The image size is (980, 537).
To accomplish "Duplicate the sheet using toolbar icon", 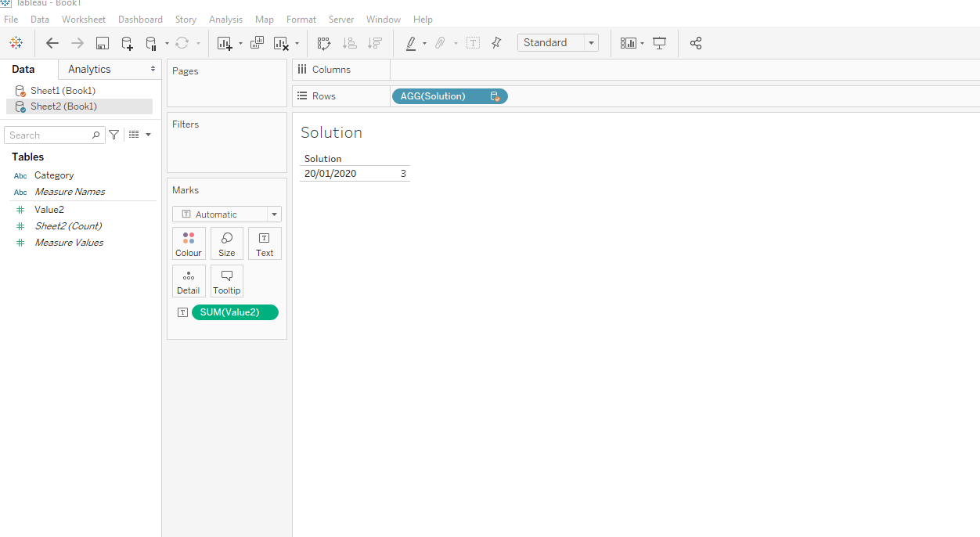I will [x=257, y=43].
